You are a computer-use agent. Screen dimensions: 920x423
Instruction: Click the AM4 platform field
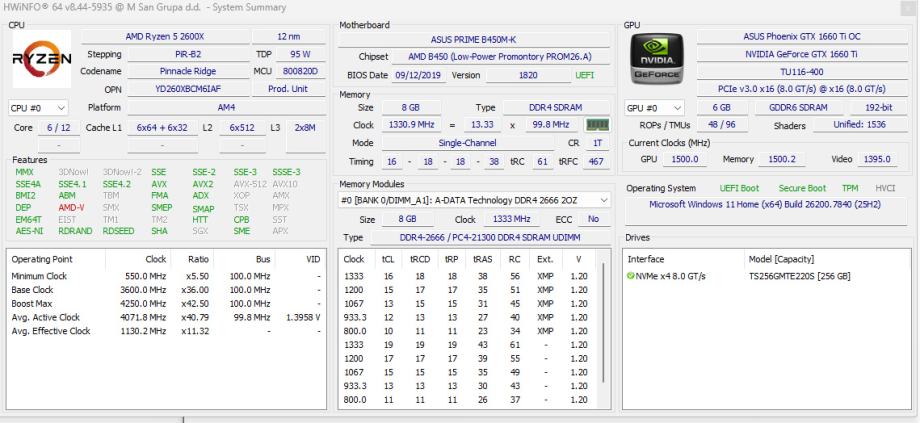click(226, 107)
